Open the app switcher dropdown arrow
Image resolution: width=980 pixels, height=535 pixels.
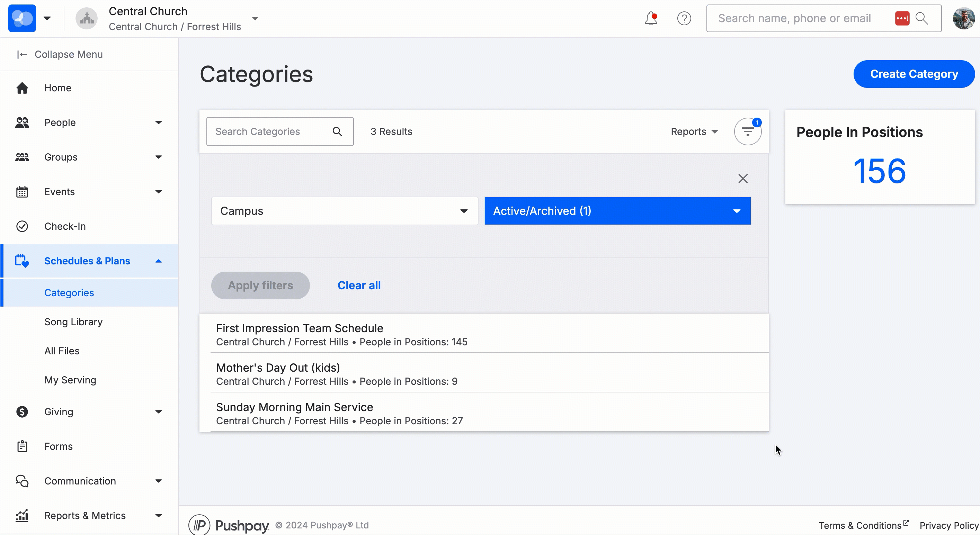[x=47, y=18]
